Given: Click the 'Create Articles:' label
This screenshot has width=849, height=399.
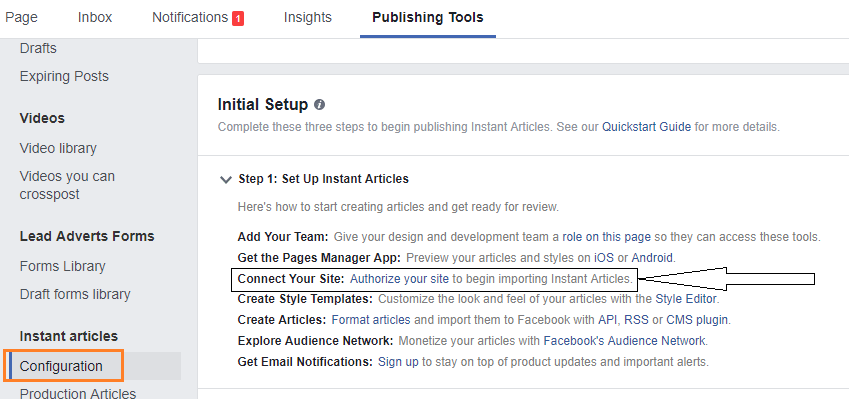Looking at the screenshot, I should coord(282,320).
